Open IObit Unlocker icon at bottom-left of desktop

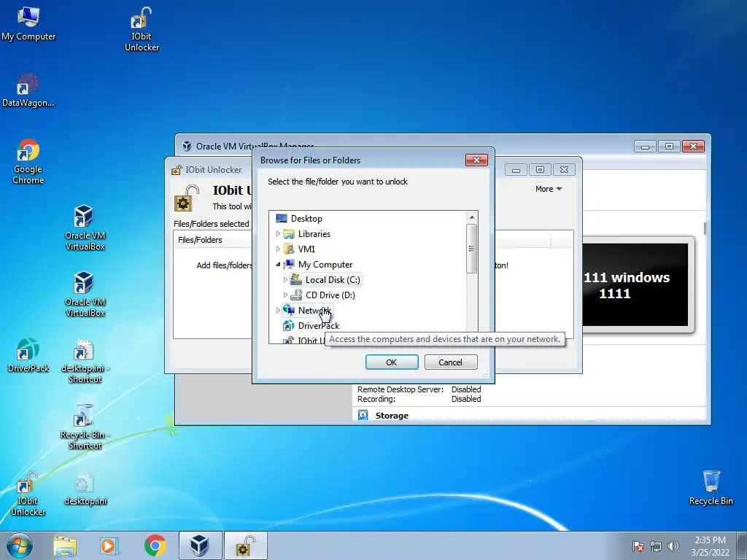point(28,494)
